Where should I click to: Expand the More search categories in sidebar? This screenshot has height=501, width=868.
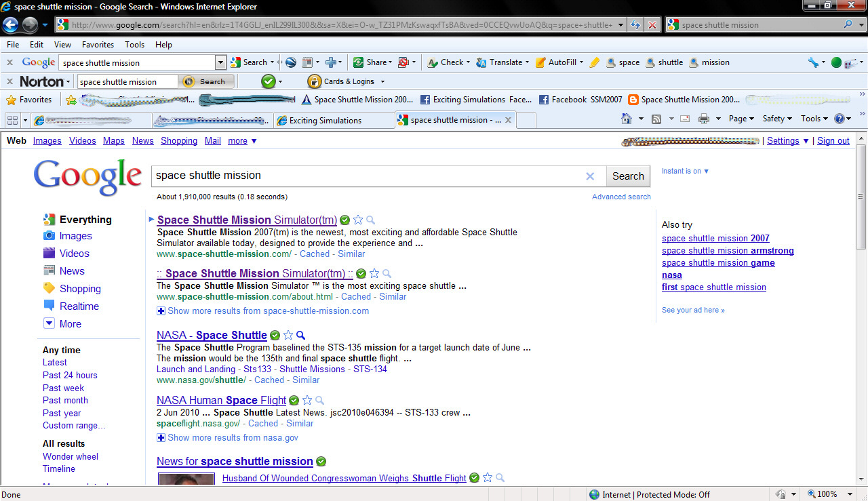(x=62, y=324)
